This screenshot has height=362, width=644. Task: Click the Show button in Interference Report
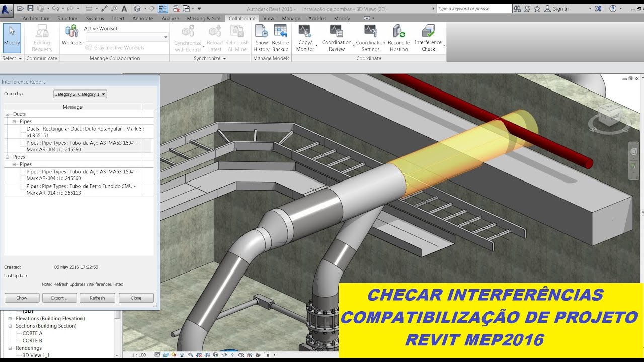coord(22,298)
